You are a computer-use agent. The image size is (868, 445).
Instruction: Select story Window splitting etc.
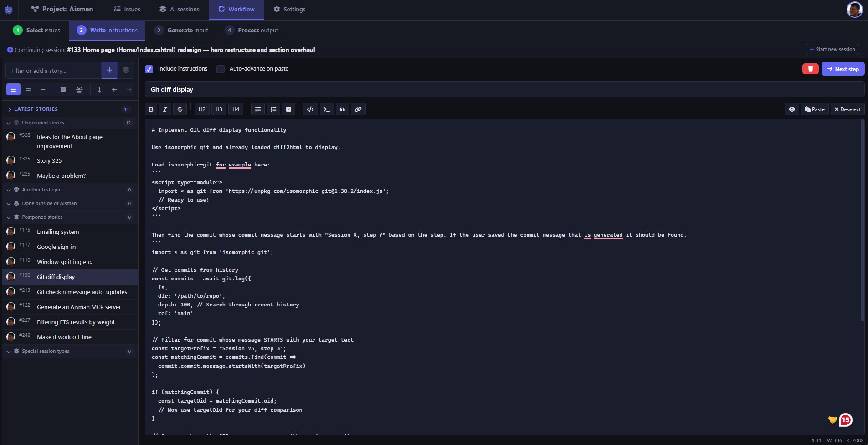70,262
